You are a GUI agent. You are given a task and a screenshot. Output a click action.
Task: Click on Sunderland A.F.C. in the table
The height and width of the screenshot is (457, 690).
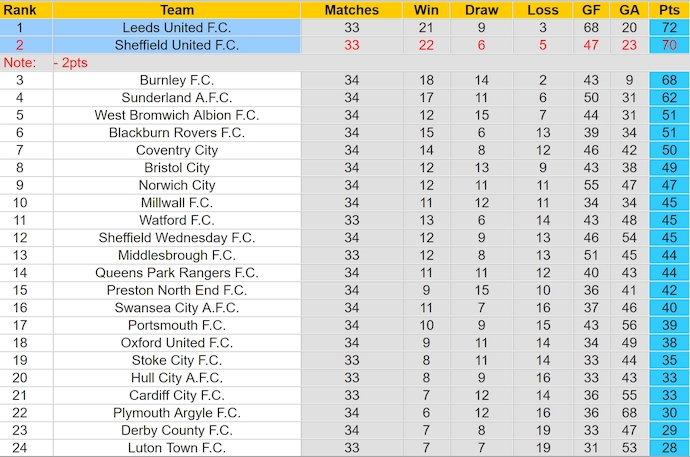pos(177,98)
